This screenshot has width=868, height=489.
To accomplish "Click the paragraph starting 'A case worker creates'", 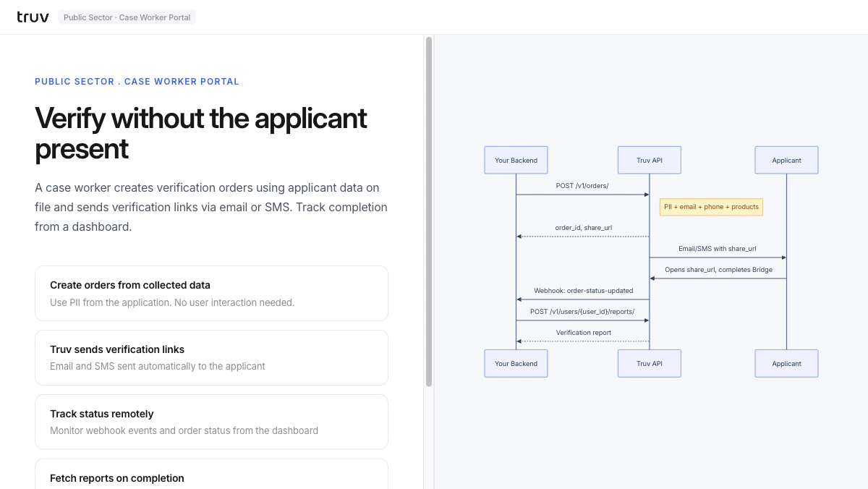I will pyautogui.click(x=211, y=207).
